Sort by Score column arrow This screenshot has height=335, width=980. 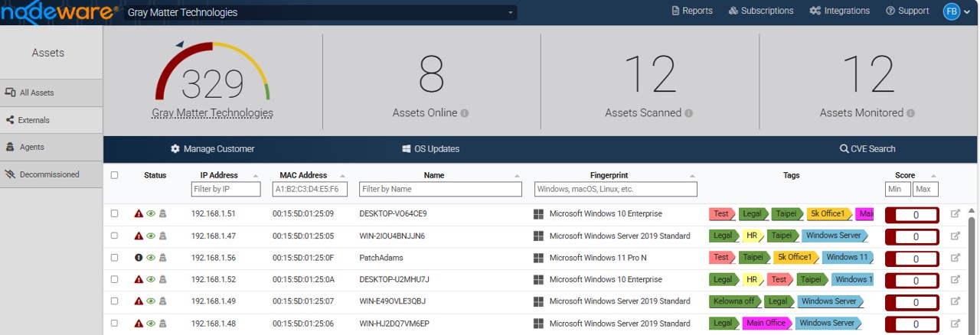pyautogui.click(x=932, y=176)
